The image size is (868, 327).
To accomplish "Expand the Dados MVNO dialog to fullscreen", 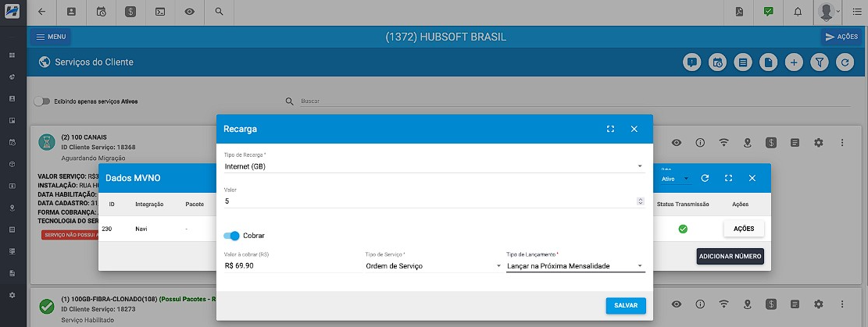I will click(728, 178).
